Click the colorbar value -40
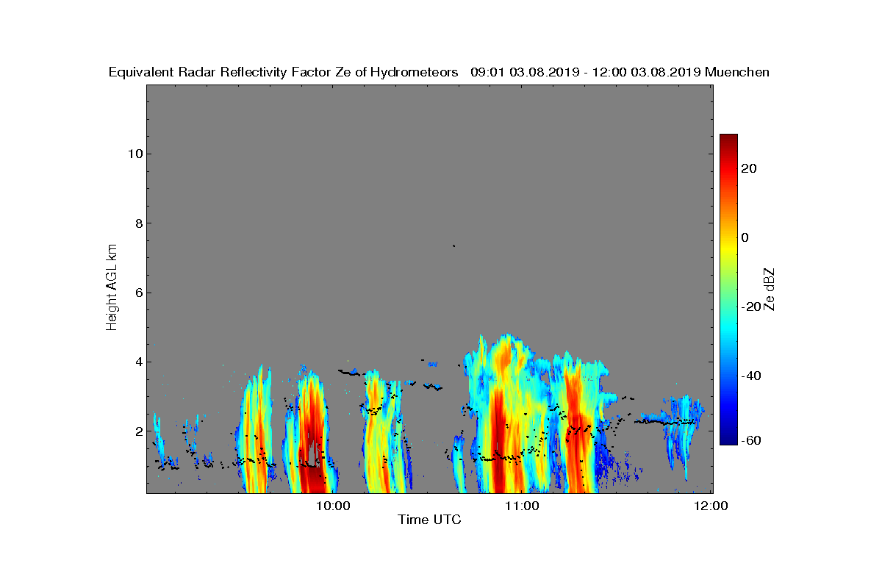 click(751, 376)
